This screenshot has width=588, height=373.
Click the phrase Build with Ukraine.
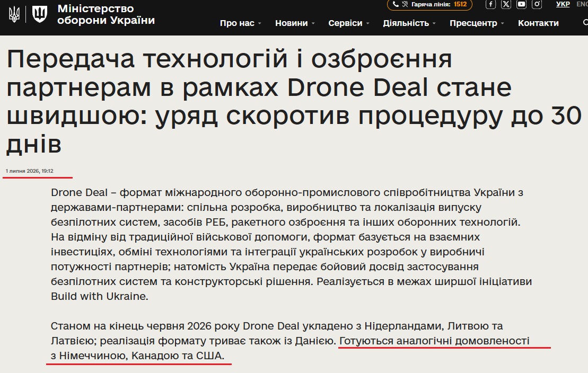tap(99, 296)
